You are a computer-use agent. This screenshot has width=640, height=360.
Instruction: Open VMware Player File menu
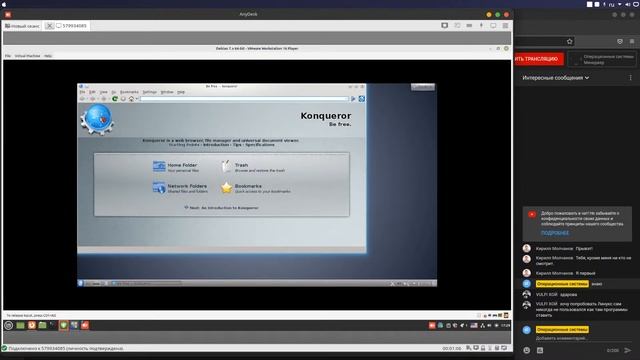point(8,56)
